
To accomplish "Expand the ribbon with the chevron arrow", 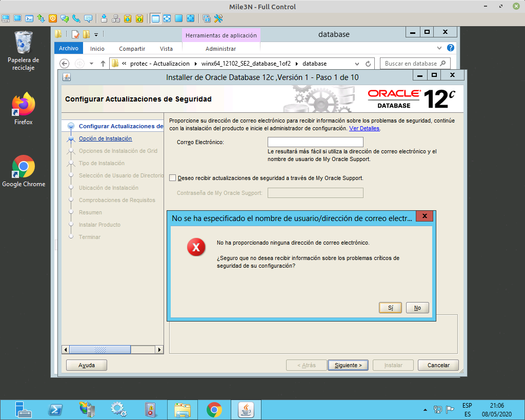I will 439,48.
